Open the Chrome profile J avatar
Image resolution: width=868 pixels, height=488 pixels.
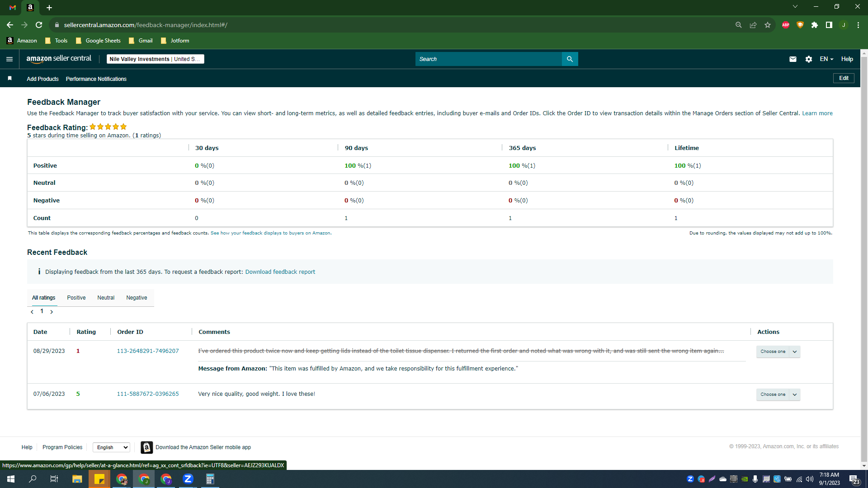844,25
